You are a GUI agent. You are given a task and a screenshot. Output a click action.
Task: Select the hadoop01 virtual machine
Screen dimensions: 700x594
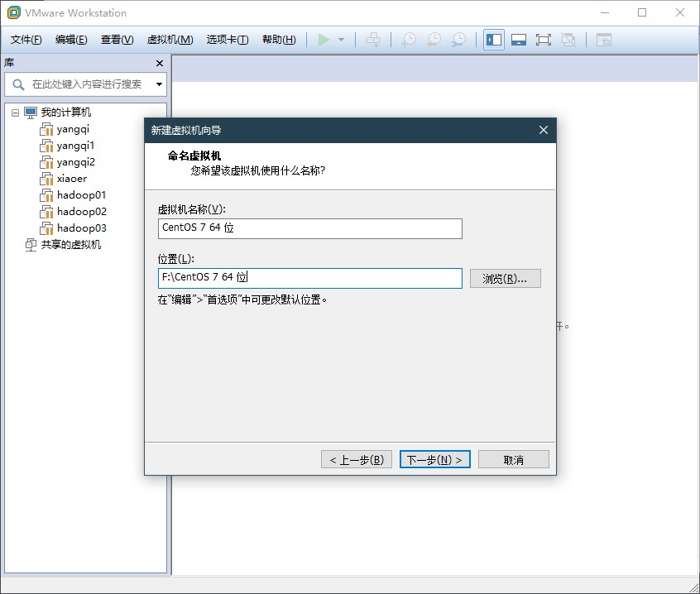(82, 195)
